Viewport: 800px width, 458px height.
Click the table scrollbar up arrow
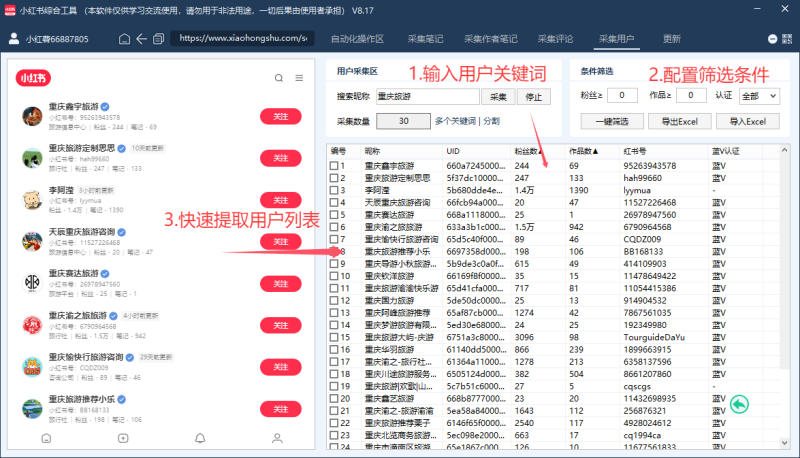pos(784,150)
